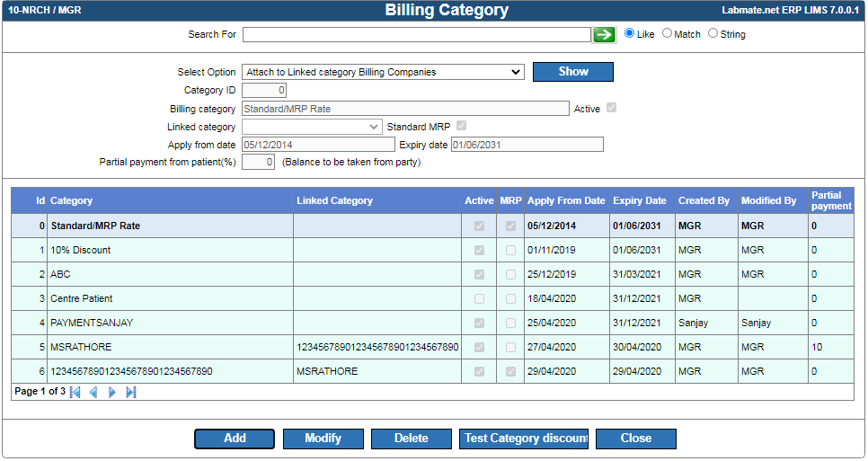Jump to last page icon
The height and width of the screenshot is (461, 868).
131,393
